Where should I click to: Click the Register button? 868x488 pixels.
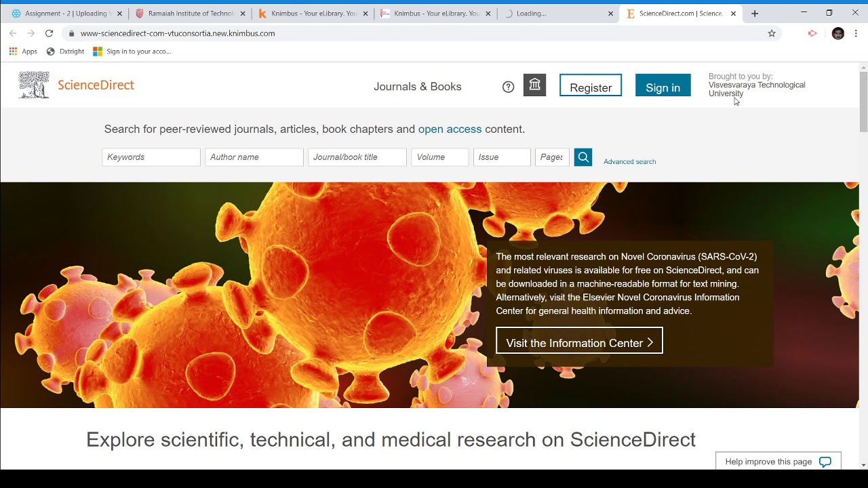point(591,85)
